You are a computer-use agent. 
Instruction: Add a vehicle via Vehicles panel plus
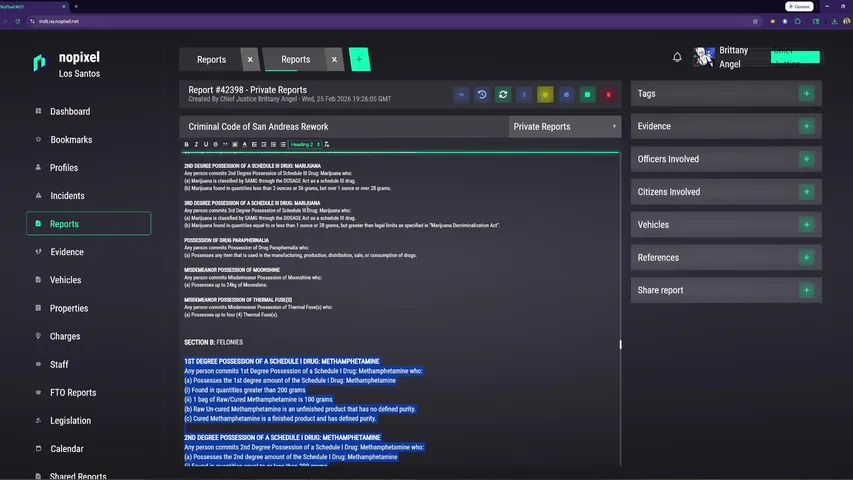click(x=807, y=224)
